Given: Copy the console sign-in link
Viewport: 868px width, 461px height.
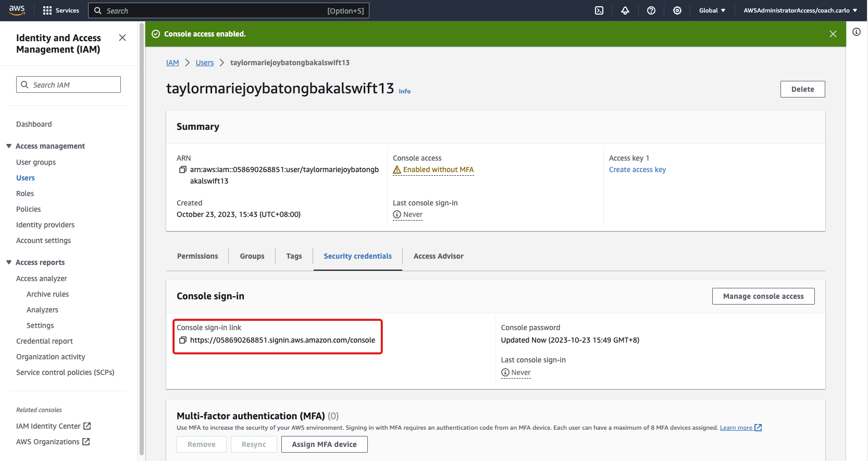Looking at the screenshot, I should click(x=183, y=340).
